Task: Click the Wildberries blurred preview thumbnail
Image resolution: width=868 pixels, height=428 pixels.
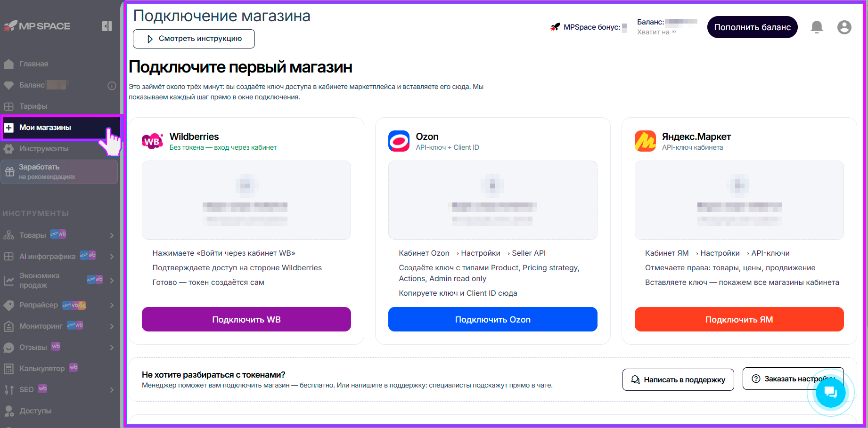Action: coord(246,200)
